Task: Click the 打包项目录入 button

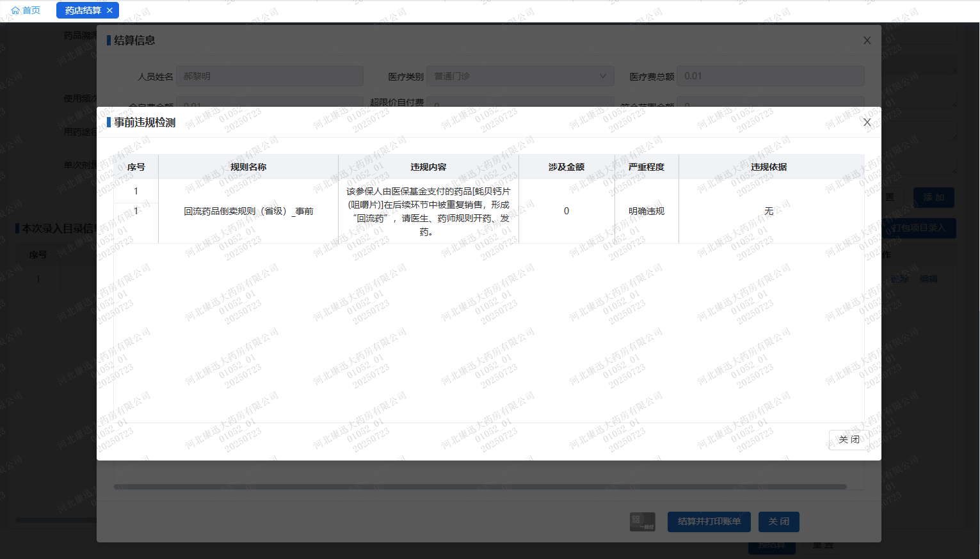Action: tap(919, 228)
